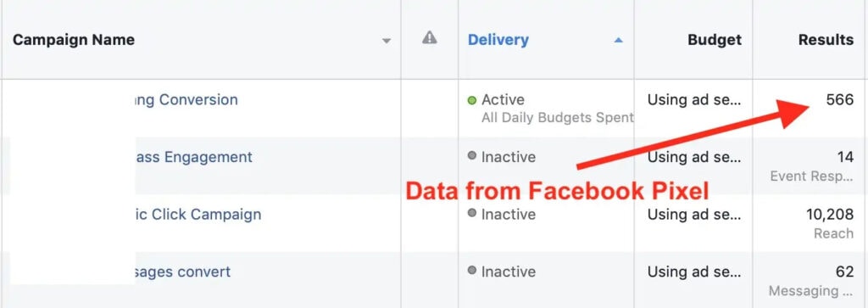Sort using the Delivery up-arrow icon
The image size is (868, 308).
pos(618,41)
